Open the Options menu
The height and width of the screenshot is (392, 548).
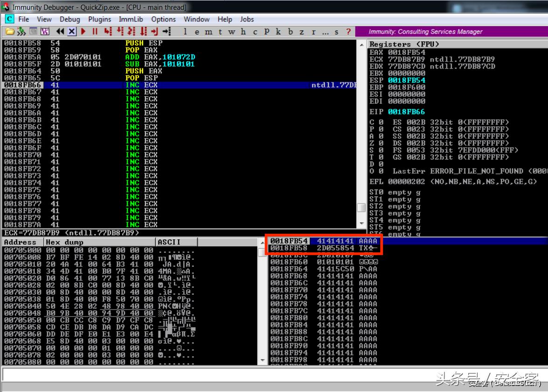(163, 19)
